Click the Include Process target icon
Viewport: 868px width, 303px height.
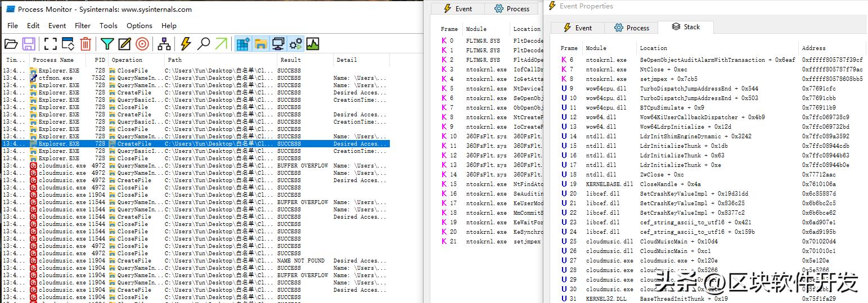142,44
